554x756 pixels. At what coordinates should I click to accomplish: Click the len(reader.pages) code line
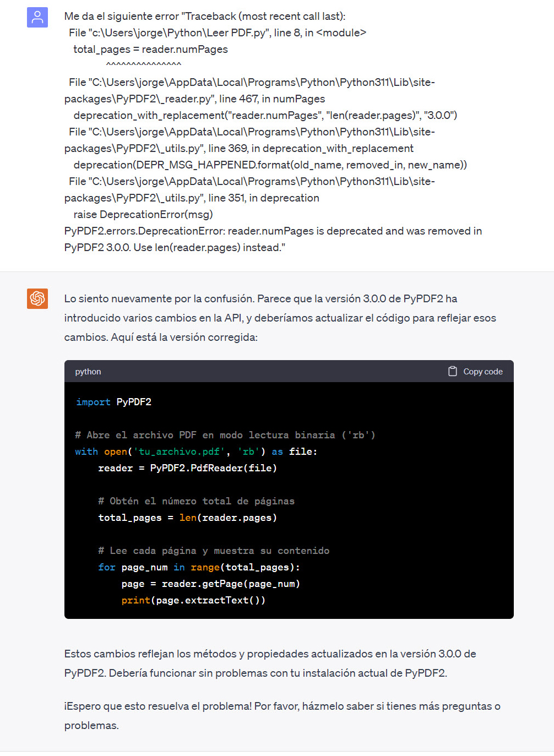pos(187,518)
